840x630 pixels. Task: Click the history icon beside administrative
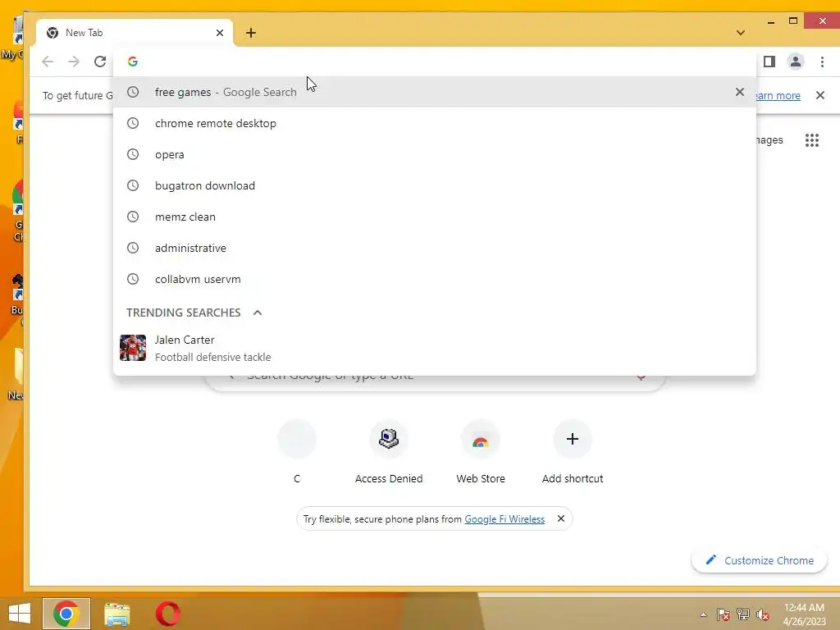[133, 248]
